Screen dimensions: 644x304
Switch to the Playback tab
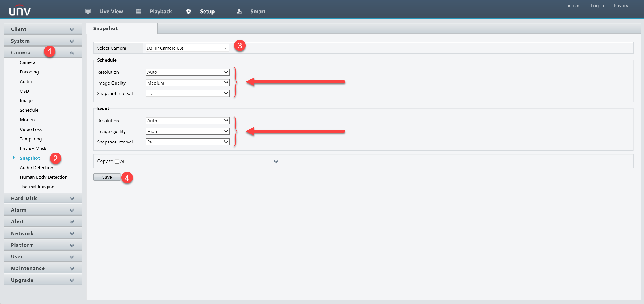(x=161, y=11)
